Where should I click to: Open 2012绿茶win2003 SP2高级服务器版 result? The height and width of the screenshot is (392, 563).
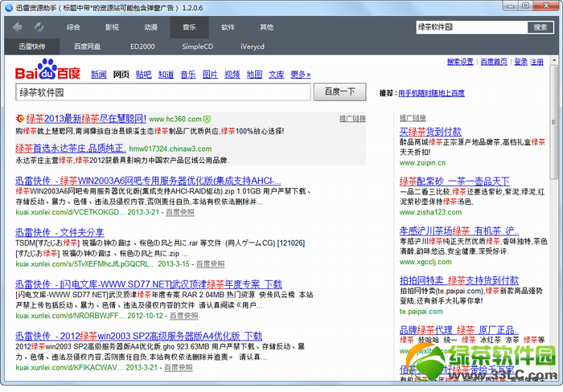139,336
